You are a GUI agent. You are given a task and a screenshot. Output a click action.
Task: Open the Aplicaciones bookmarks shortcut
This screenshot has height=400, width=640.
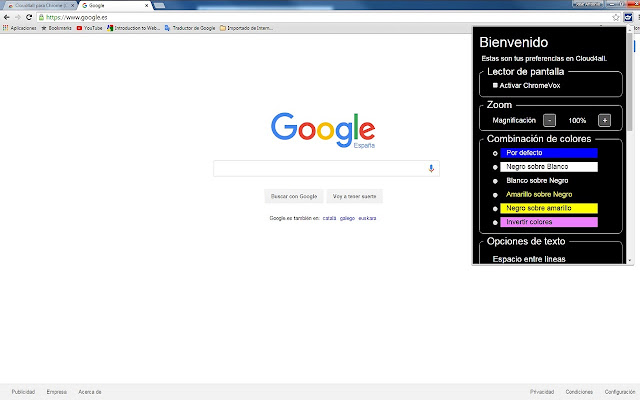[19, 28]
